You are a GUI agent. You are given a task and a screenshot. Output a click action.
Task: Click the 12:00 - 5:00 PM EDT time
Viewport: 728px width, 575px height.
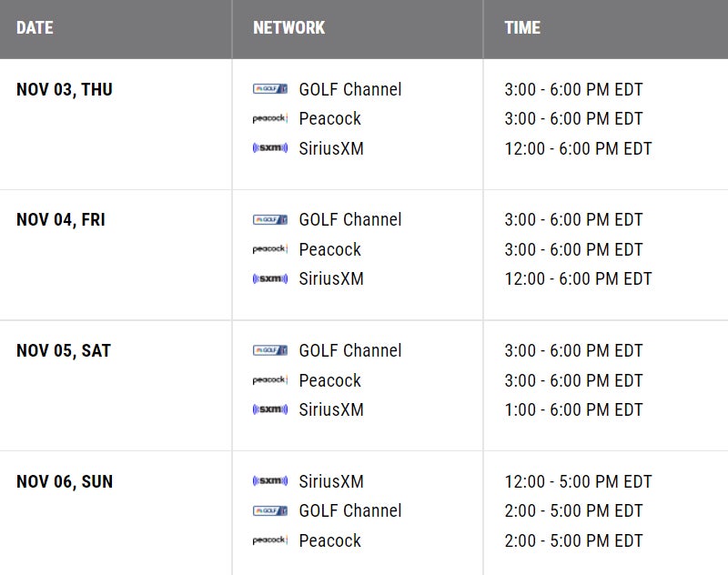coord(578,481)
